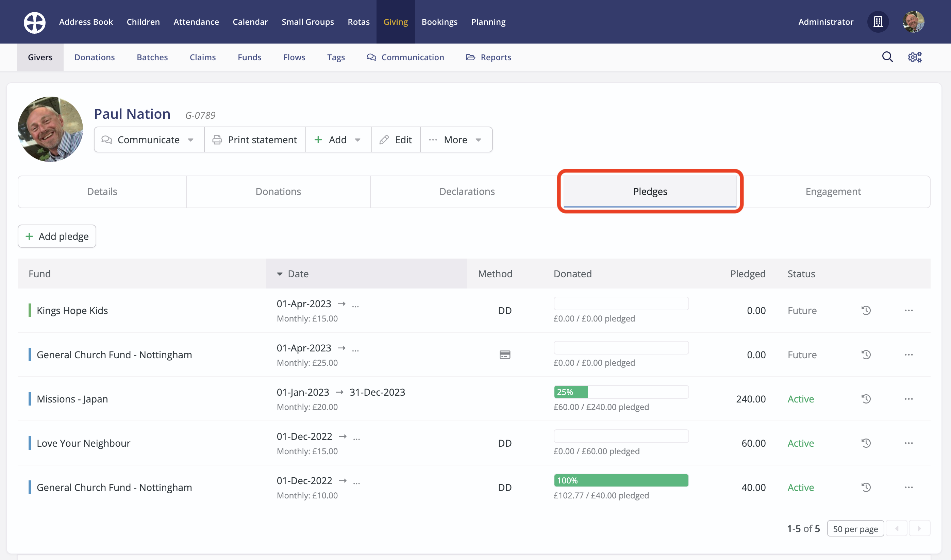Go to Batches in Giving submenu
Image resolution: width=951 pixels, height=560 pixels.
[x=152, y=57]
